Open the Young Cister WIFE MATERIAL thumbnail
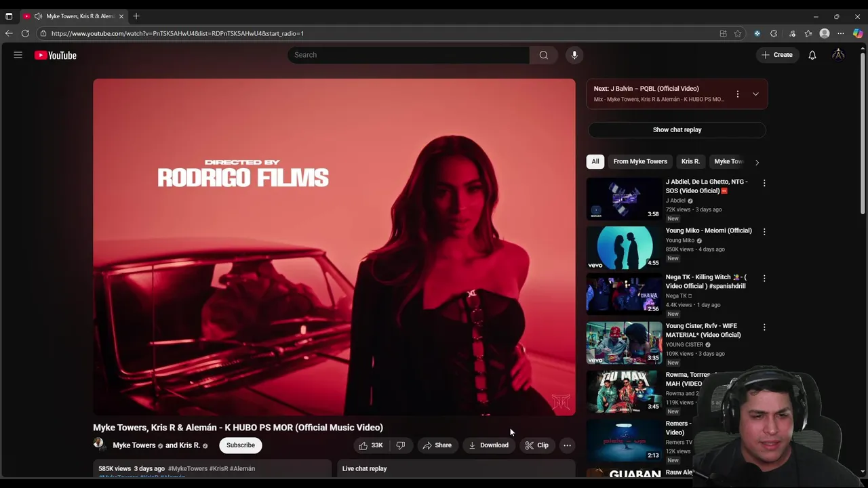 [x=624, y=343]
